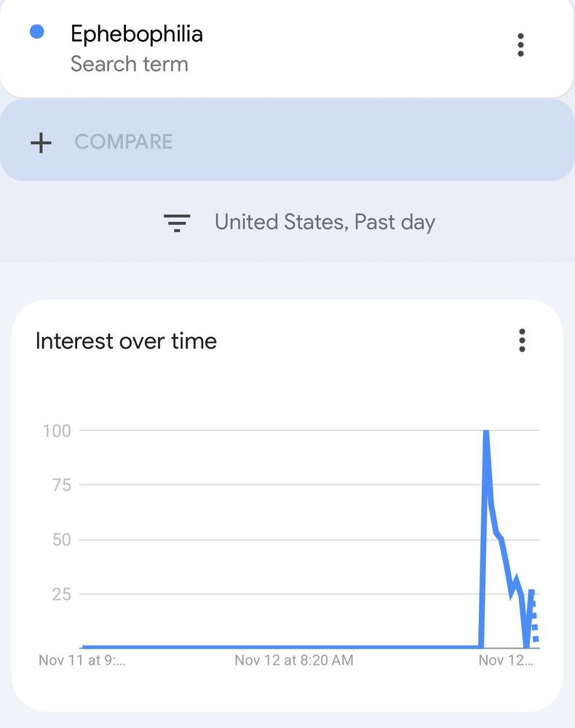The height and width of the screenshot is (728, 575).
Task: Click the Search term subtitle
Action: [x=129, y=64]
